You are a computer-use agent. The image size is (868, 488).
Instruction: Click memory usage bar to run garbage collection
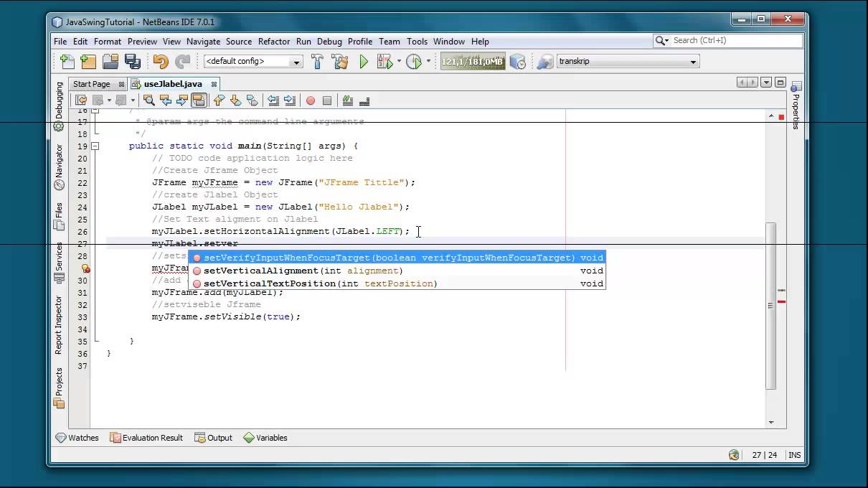[x=473, y=62]
